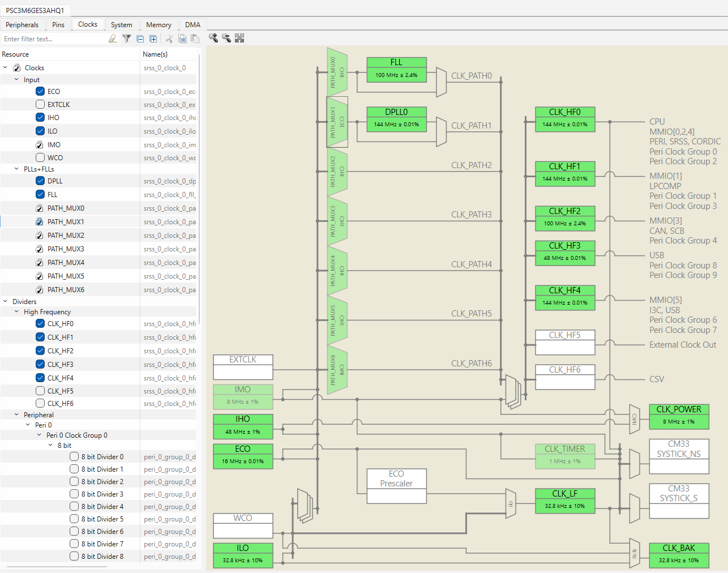Image resolution: width=728 pixels, height=573 pixels.
Task: Select the DPLL0 block in diagram
Action: click(396, 119)
